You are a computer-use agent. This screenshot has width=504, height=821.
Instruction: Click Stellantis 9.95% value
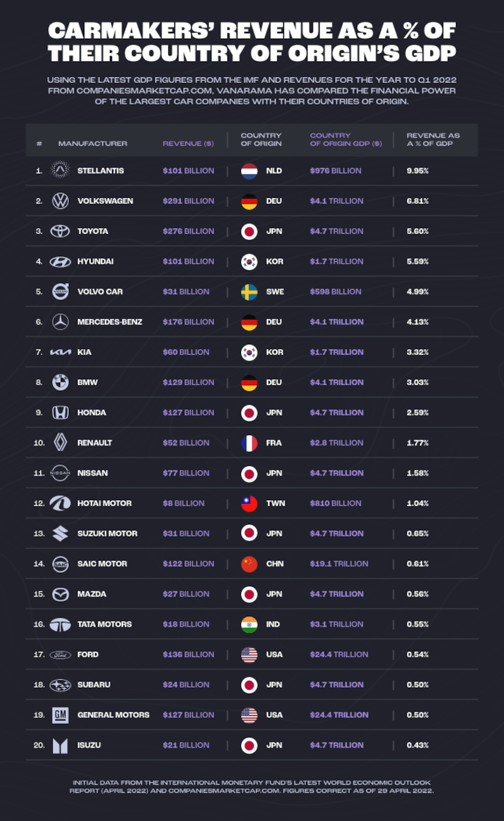tap(417, 170)
